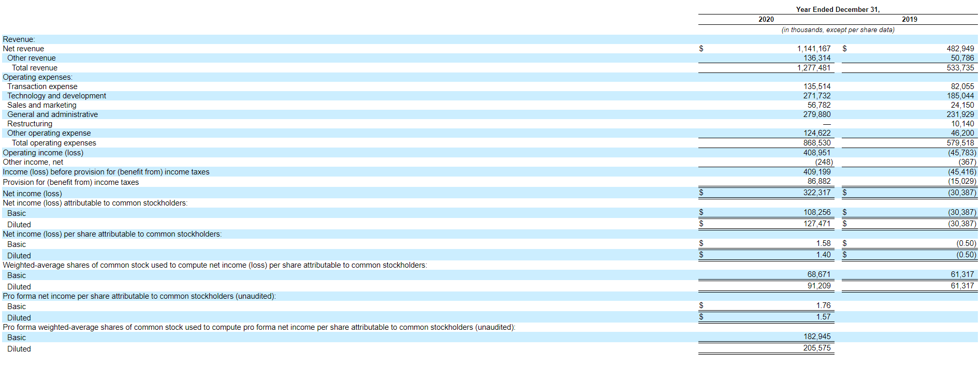Select the pro forma diluted shares value 205,575

click(816, 348)
